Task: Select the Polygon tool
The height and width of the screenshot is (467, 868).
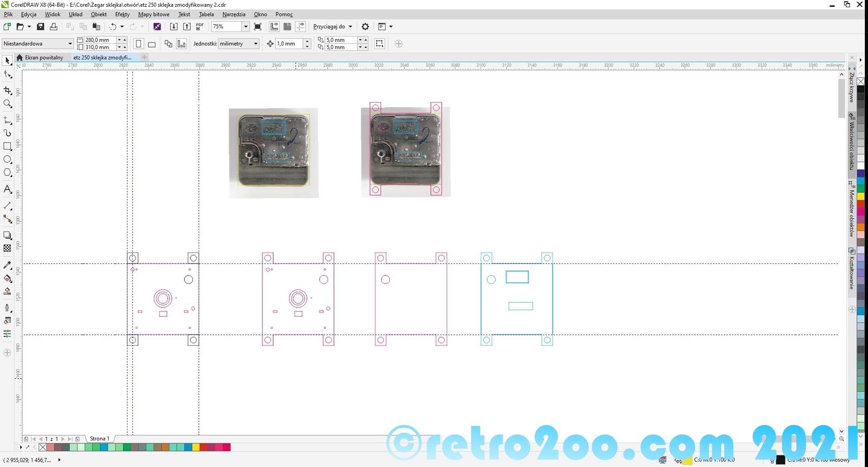Action: [x=7, y=173]
